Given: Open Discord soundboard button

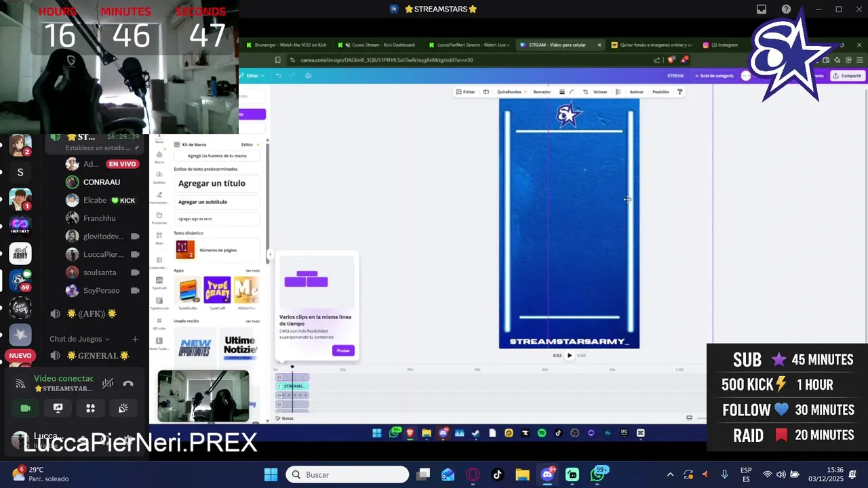Looking at the screenshot, I should [x=123, y=408].
